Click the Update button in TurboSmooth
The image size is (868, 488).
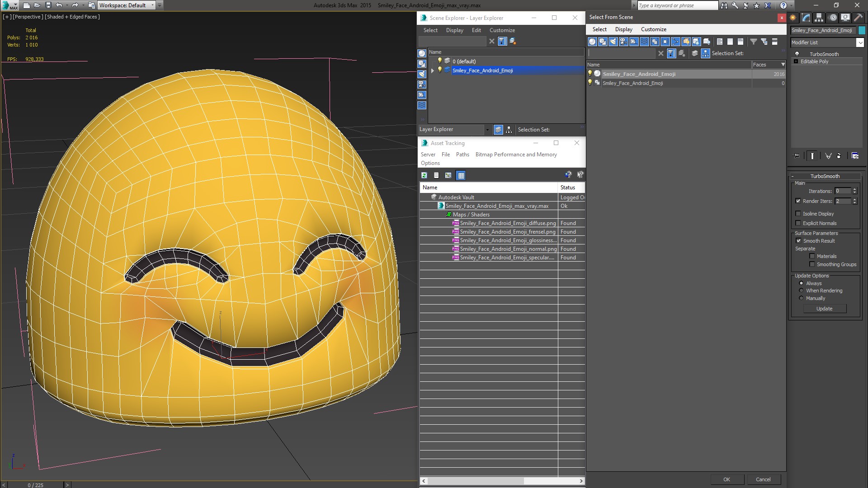[824, 309]
